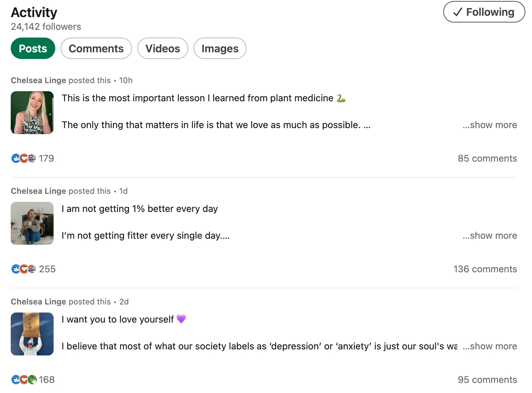
Task: Click the 179 reaction count
Action: coord(46,158)
